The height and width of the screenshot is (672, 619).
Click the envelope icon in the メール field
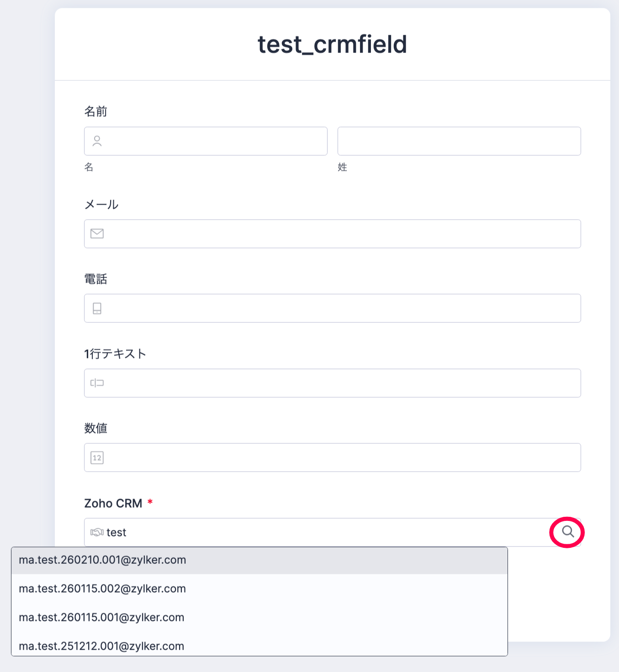97,234
